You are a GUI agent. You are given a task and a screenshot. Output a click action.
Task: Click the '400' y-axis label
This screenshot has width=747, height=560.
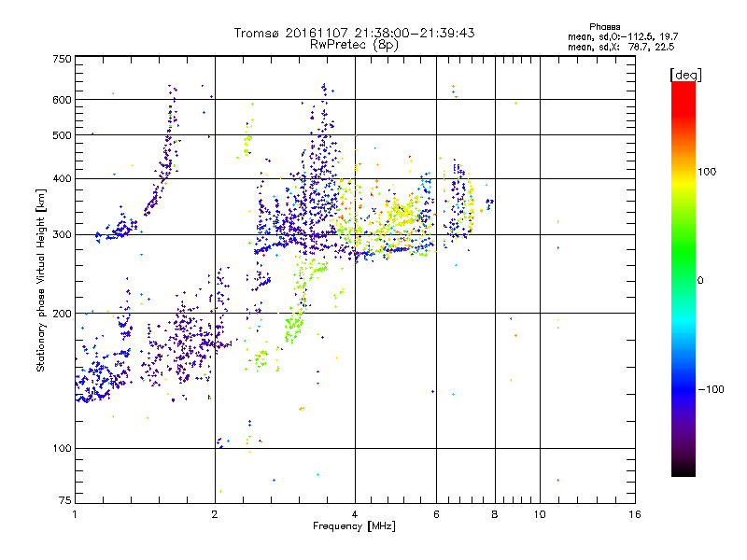click(63, 179)
